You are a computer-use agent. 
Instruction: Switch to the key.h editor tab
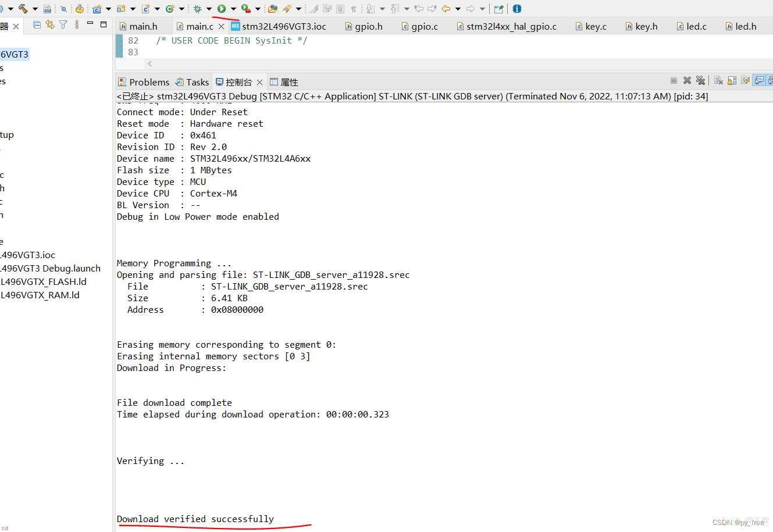pyautogui.click(x=642, y=26)
